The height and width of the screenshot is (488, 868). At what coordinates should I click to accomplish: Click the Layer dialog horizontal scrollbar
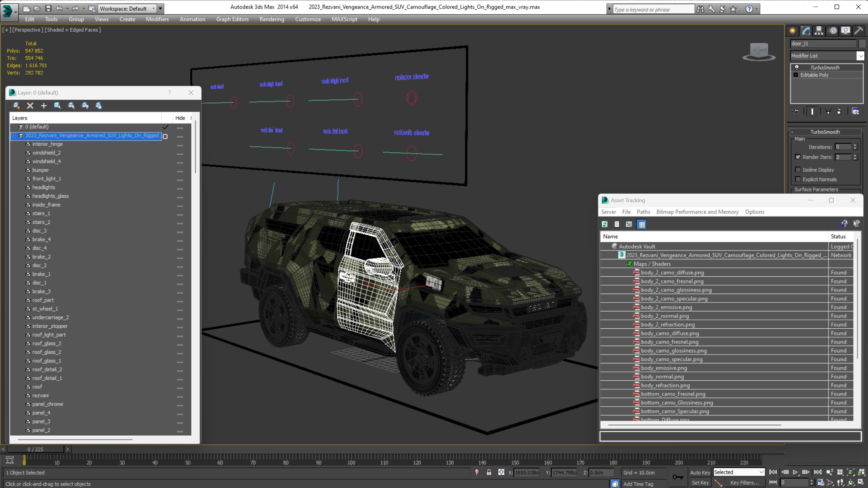coord(75,439)
